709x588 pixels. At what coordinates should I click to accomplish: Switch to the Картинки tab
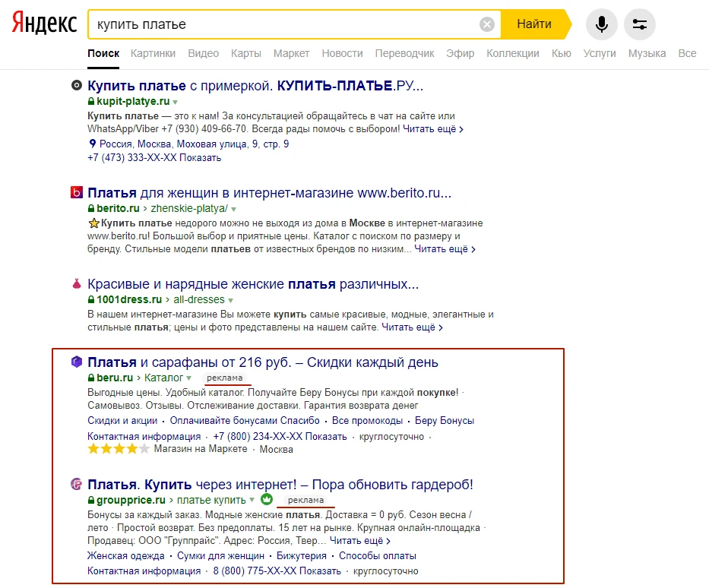153,53
